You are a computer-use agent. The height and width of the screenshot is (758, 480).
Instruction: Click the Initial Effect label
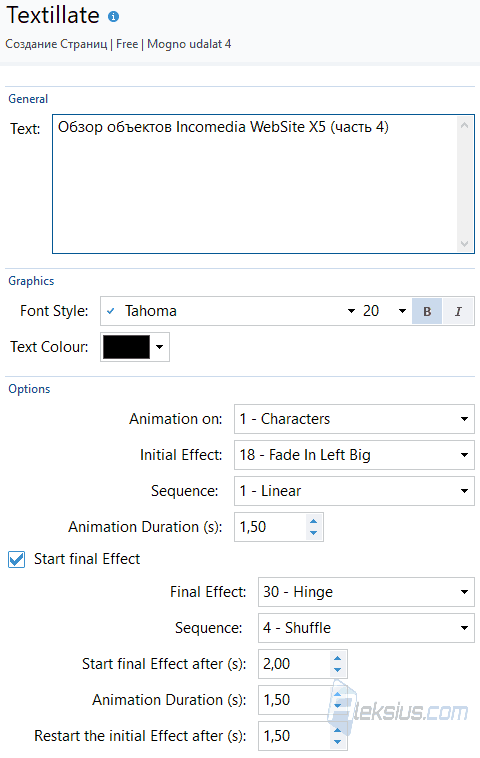(181, 455)
